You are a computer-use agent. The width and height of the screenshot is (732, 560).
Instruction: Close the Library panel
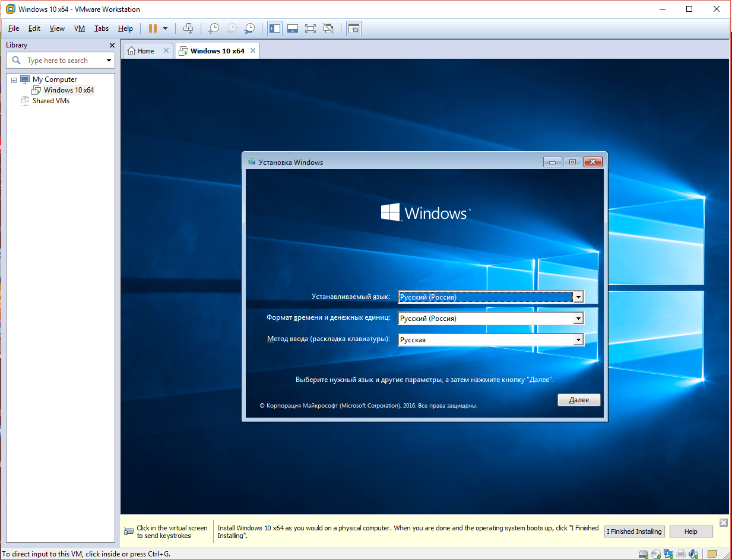[112, 45]
